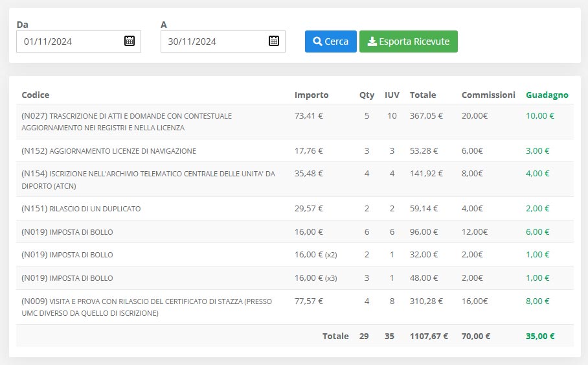Click the IUV column header
This screenshot has width=588, height=365.
click(392, 95)
